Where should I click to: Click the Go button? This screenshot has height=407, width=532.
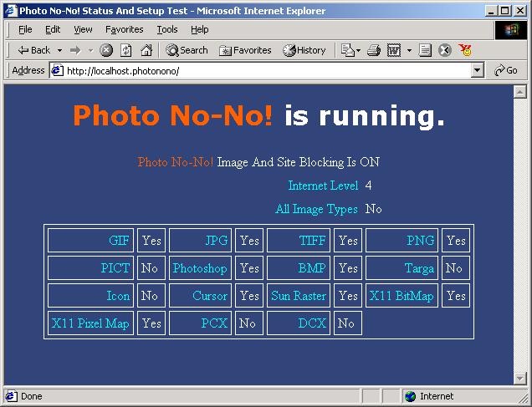506,70
